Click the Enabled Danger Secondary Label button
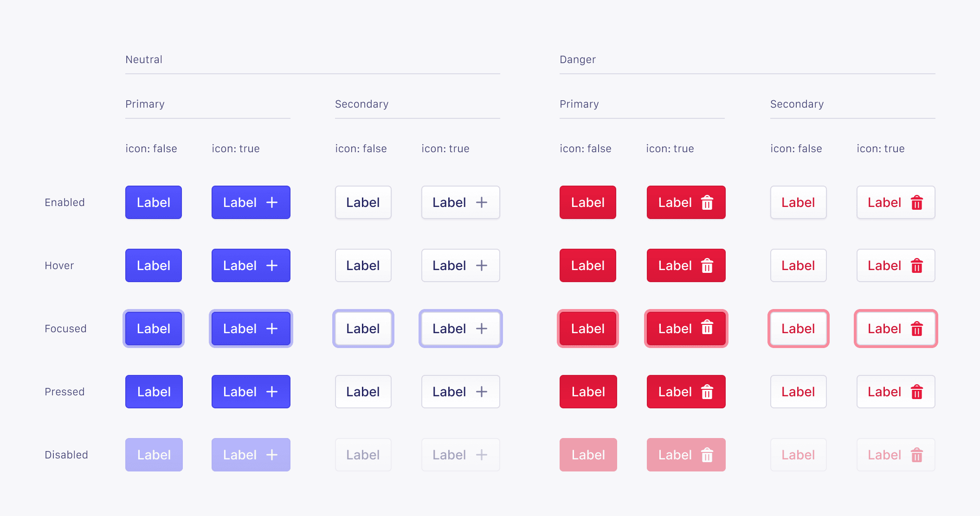 pos(798,202)
